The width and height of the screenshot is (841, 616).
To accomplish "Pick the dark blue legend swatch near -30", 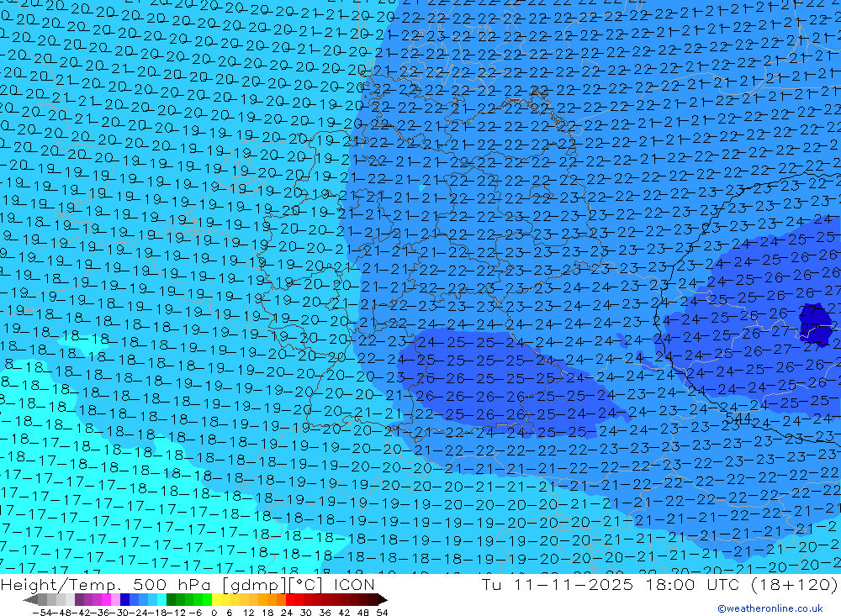I will pyautogui.click(x=124, y=599).
